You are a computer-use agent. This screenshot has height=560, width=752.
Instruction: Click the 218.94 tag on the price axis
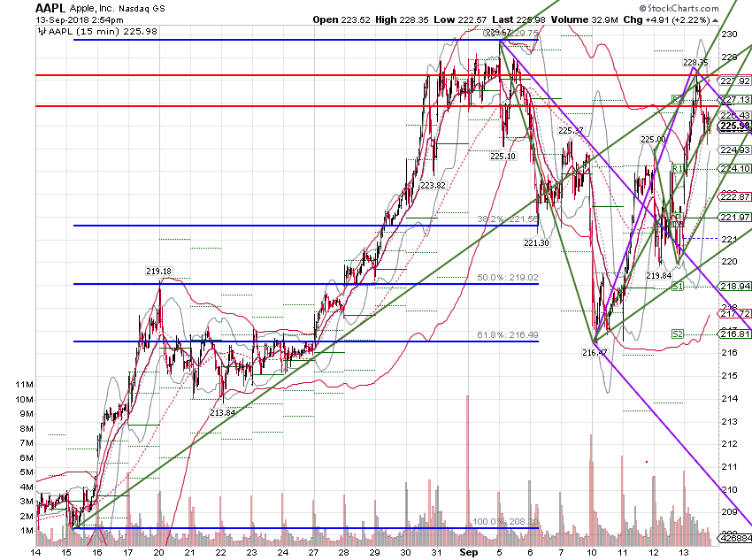(x=734, y=287)
